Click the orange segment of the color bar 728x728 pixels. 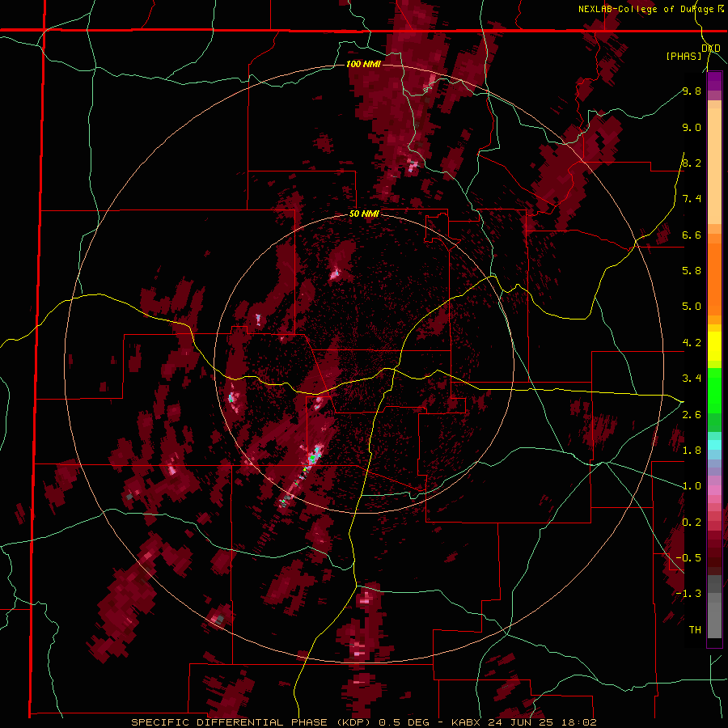coord(714,278)
